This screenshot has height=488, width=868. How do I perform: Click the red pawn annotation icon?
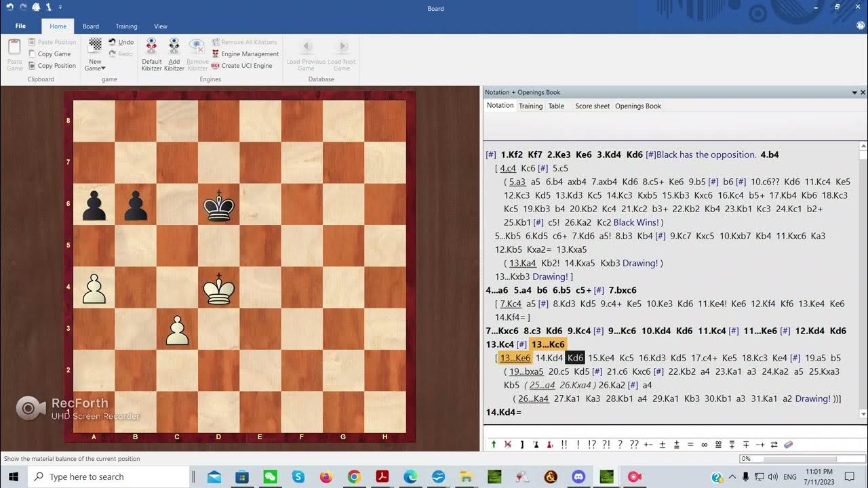click(x=549, y=445)
